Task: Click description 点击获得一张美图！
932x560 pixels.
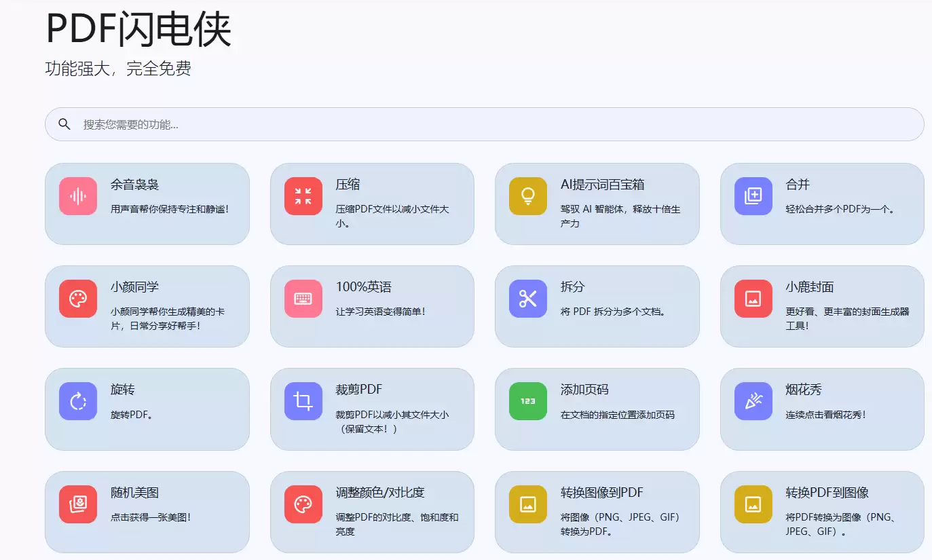Action: (151, 517)
